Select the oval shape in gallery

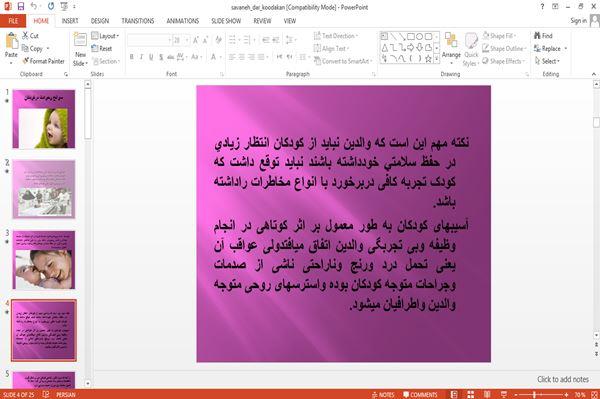coord(419,37)
